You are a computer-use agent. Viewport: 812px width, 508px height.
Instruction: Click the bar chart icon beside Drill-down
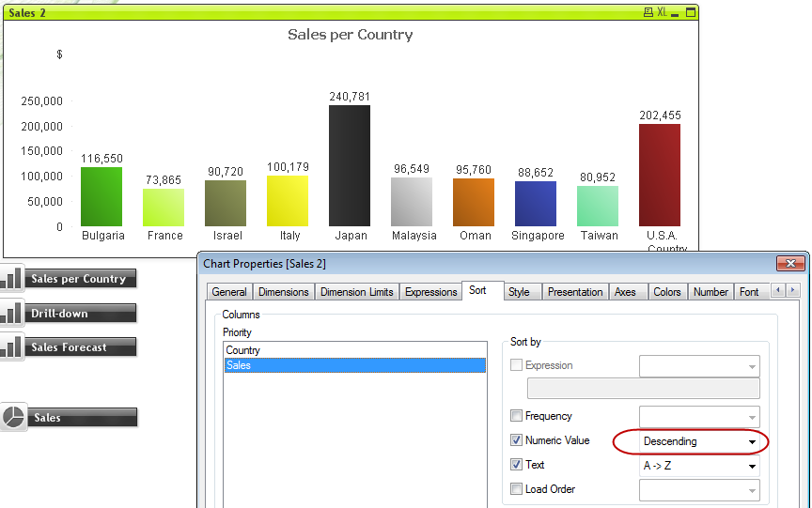11,314
